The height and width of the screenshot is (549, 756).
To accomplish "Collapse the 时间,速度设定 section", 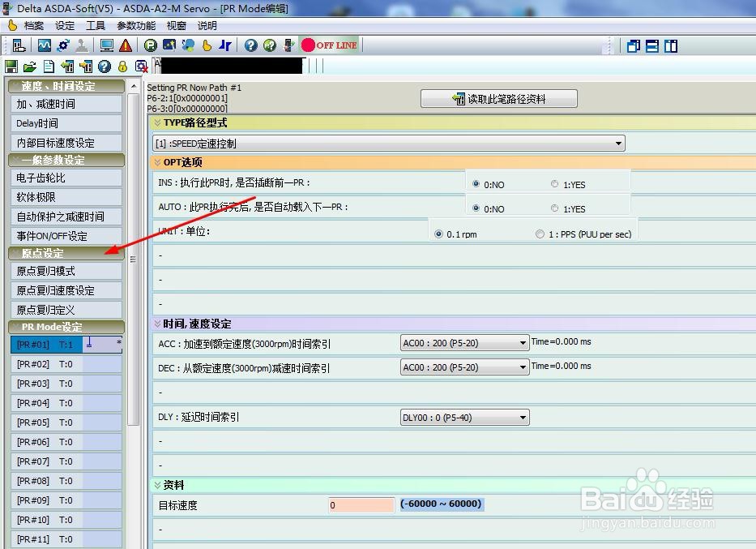I will [x=157, y=324].
